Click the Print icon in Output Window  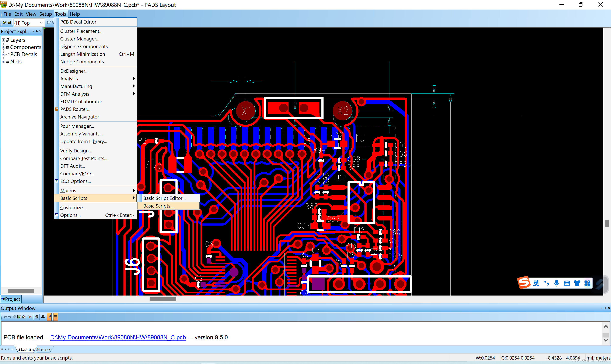pos(36,317)
